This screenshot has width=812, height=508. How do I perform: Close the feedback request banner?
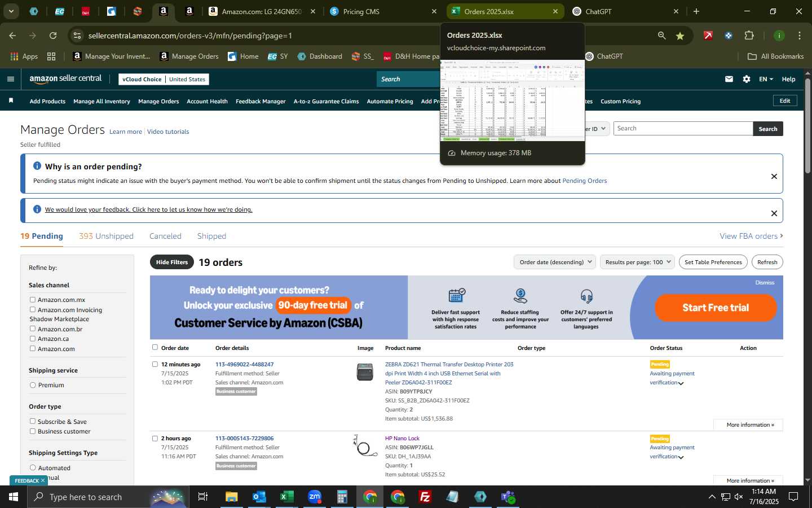pos(774,213)
